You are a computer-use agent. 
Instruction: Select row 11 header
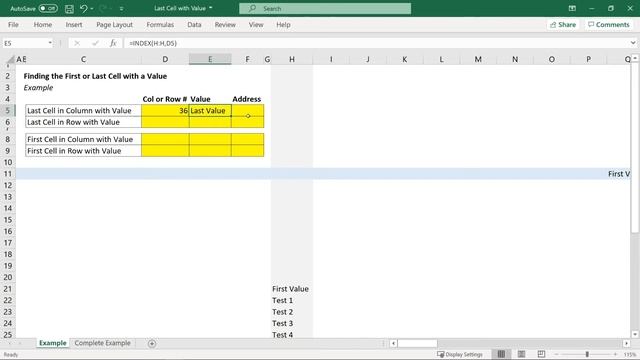[x=7, y=173]
